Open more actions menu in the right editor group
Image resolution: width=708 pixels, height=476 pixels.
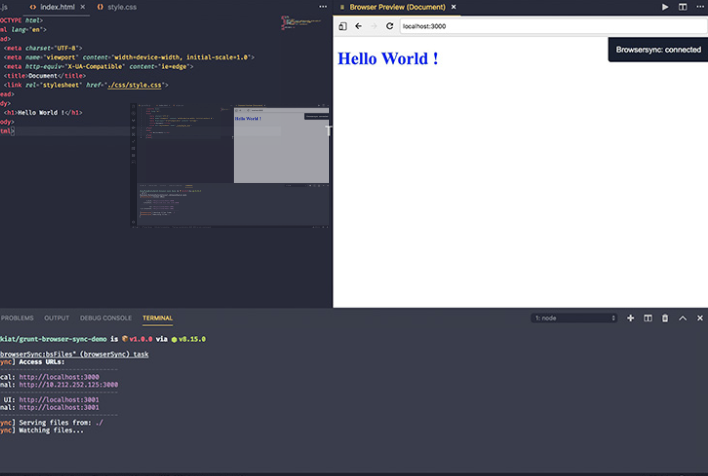[x=700, y=7]
